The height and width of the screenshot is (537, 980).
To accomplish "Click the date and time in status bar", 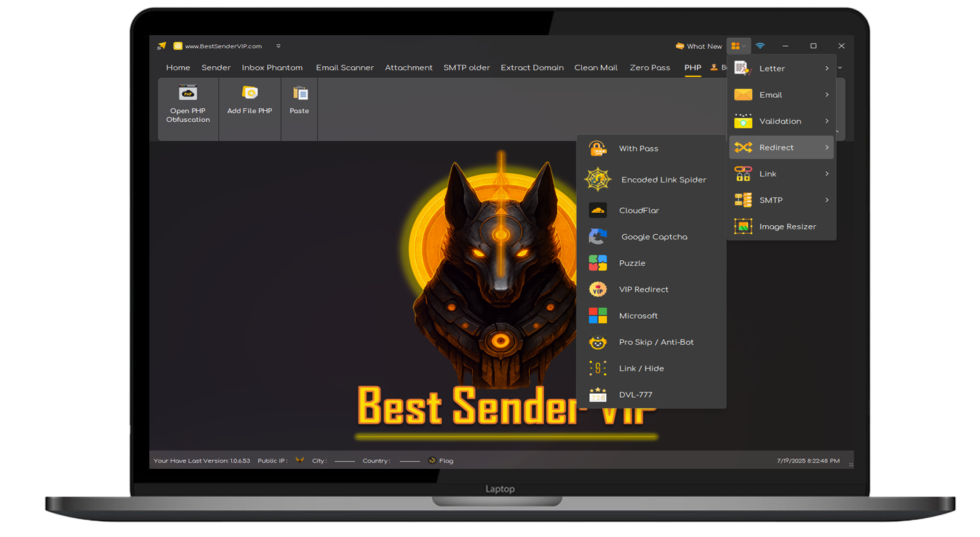I will click(808, 461).
